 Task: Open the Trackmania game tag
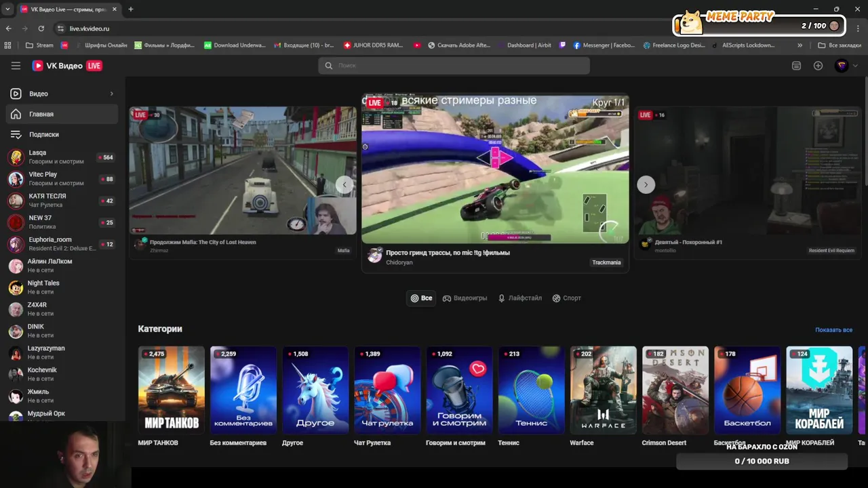coord(606,262)
